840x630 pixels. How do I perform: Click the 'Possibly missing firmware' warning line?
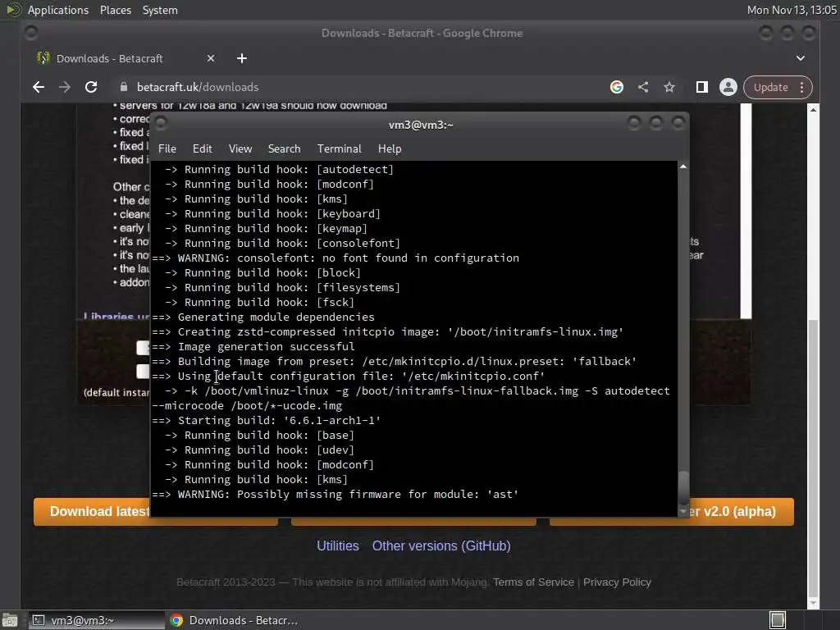pos(336,495)
